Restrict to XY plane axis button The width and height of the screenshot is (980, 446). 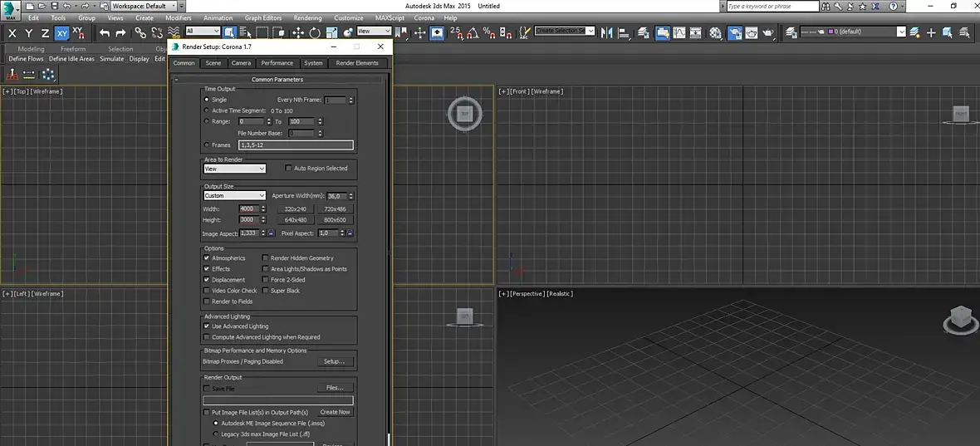pyautogui.click(x=62, y=33)
